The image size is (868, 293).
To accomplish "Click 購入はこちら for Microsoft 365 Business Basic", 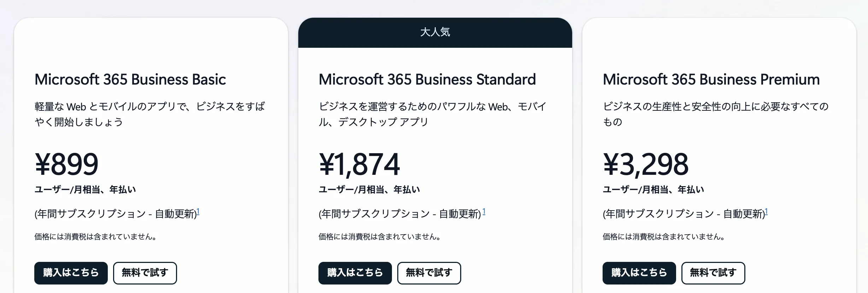I will (x=71, y=273).
